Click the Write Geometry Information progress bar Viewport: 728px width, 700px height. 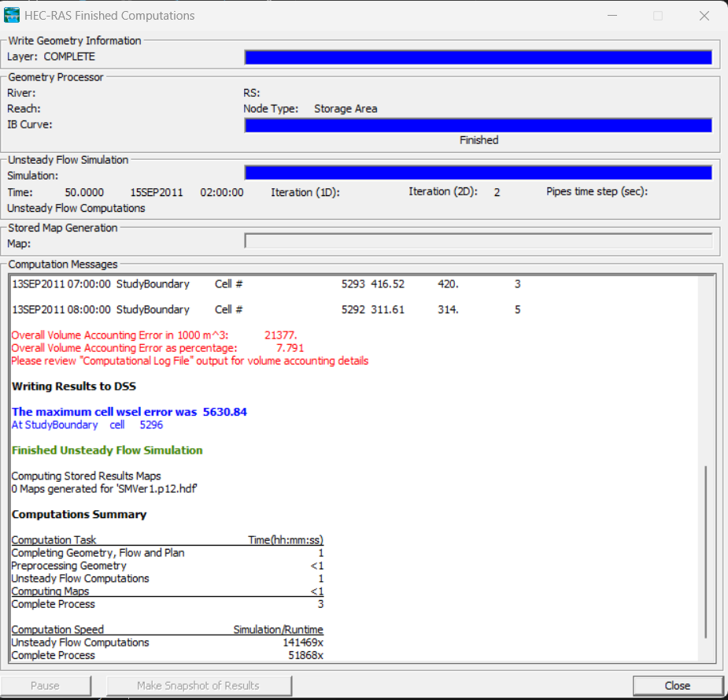click(478, 57)
